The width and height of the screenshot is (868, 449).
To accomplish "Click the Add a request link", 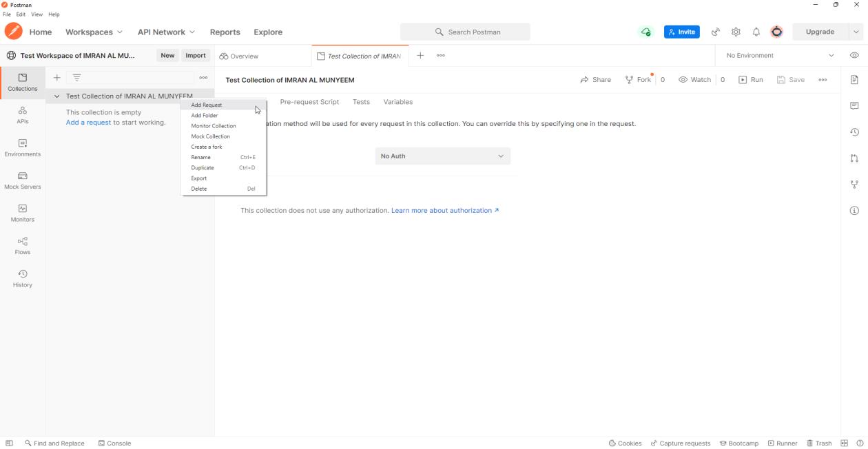I will 88,123.
